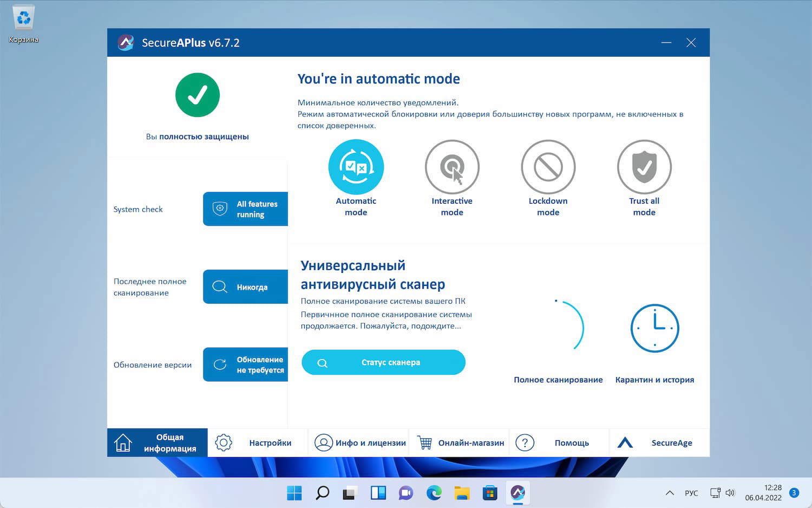Click the shopping cart icon
This screenshot has height=508, width=812.
click(x=425, y=442)
